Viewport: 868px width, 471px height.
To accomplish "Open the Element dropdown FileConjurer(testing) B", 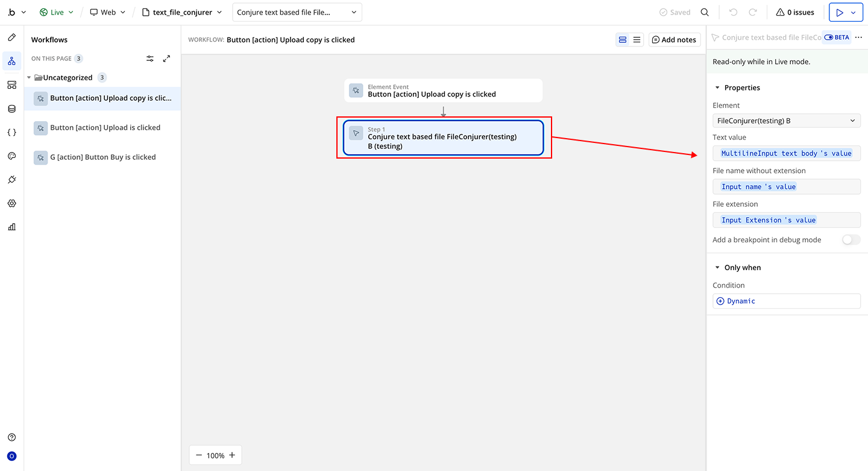I will (787, 121).
